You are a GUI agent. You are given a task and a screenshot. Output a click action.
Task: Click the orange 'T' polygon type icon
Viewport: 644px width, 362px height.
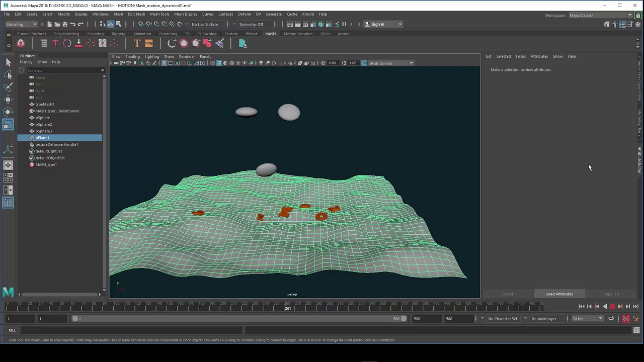click(x=137, y=44)
